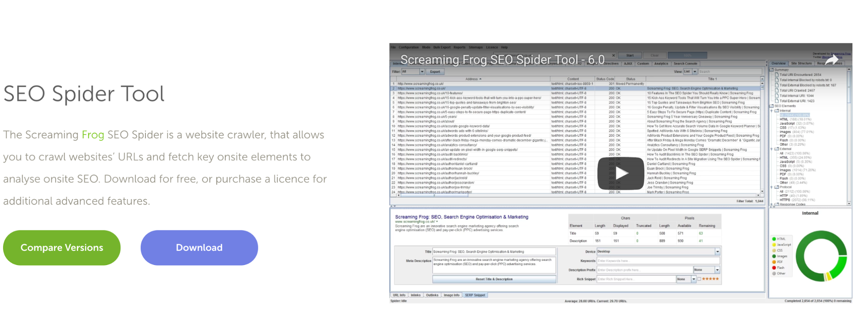Select the Summary folder icon

(772, 69)
